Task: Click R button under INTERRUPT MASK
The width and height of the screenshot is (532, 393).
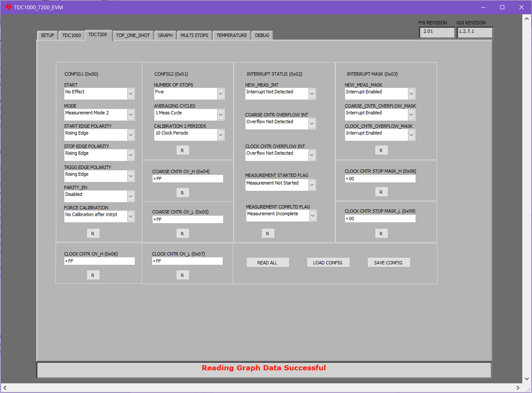Action: (x=381, y=150)
